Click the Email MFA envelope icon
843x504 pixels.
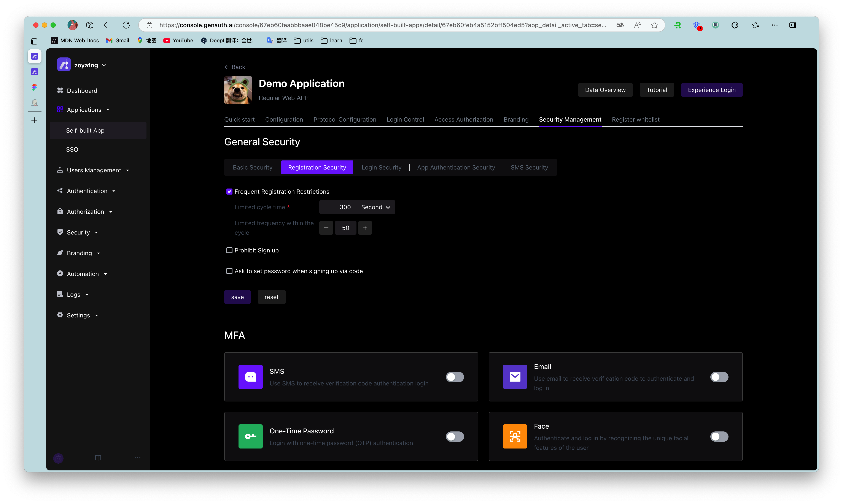(x=515, y=377)
